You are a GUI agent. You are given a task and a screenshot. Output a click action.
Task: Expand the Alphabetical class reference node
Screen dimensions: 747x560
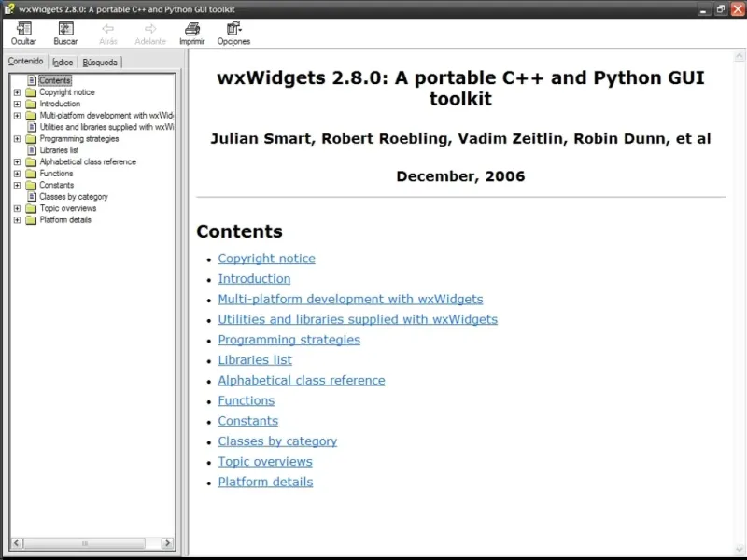(17, 162)
